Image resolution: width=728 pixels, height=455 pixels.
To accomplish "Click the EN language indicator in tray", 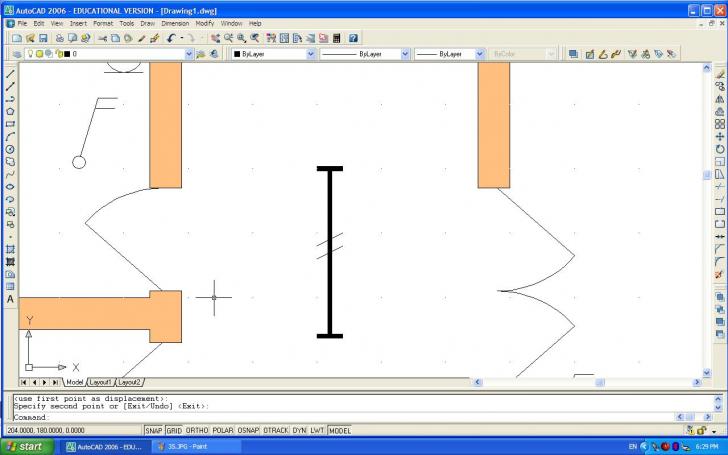I will [x=632, y=447].
